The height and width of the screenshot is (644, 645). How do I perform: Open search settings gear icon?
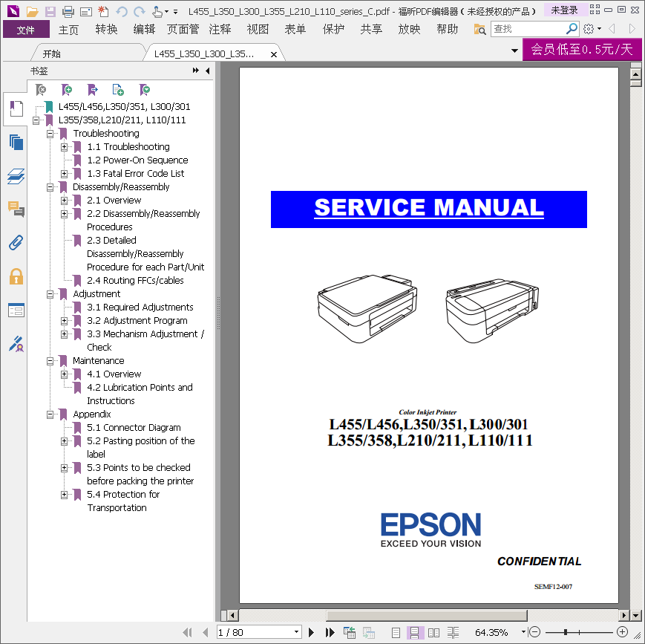(x=589, y=29)
